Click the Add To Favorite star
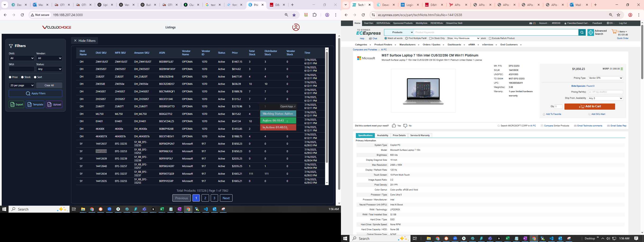This screenshot has height=242, width=644. point(544,114)
